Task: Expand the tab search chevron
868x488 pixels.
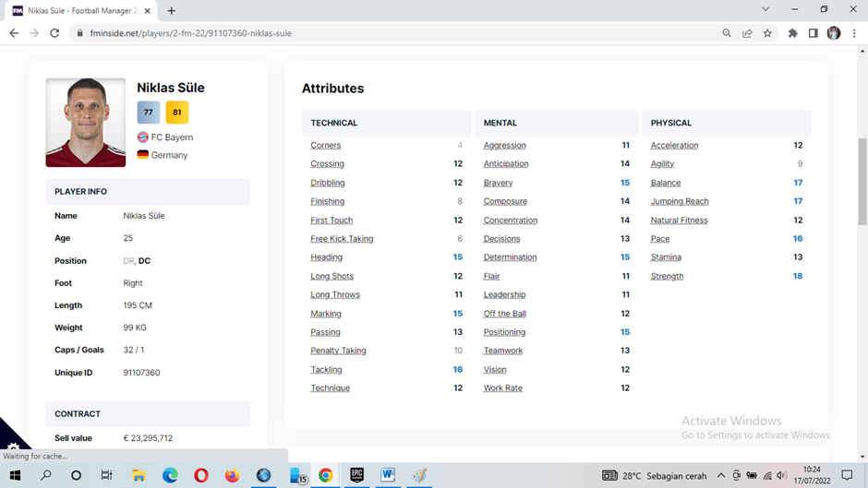Action: tap(766, 9)
